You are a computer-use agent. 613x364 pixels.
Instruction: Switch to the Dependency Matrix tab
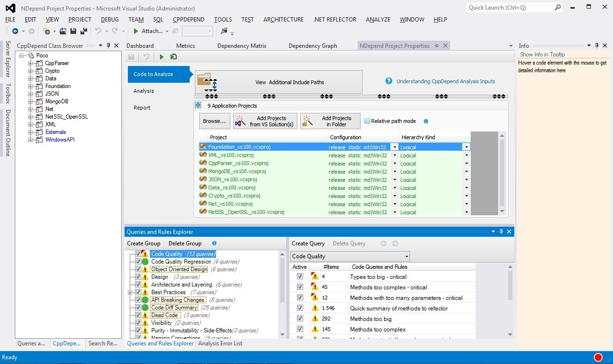pos(242,46)
